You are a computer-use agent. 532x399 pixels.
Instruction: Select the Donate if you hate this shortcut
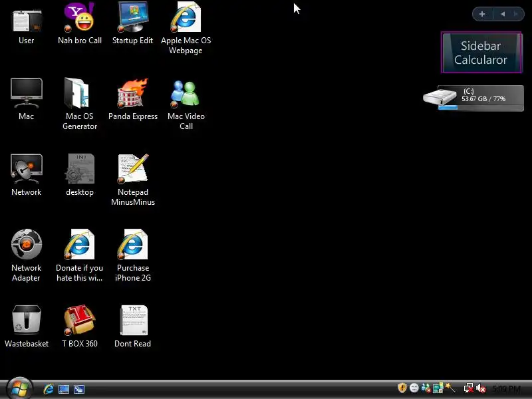pyautogui.click(x=79, y=256)
